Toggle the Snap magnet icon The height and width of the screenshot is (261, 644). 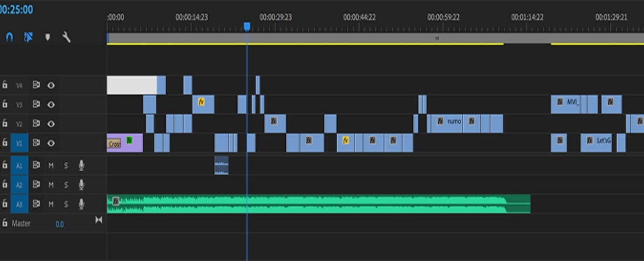pos(9,37)
